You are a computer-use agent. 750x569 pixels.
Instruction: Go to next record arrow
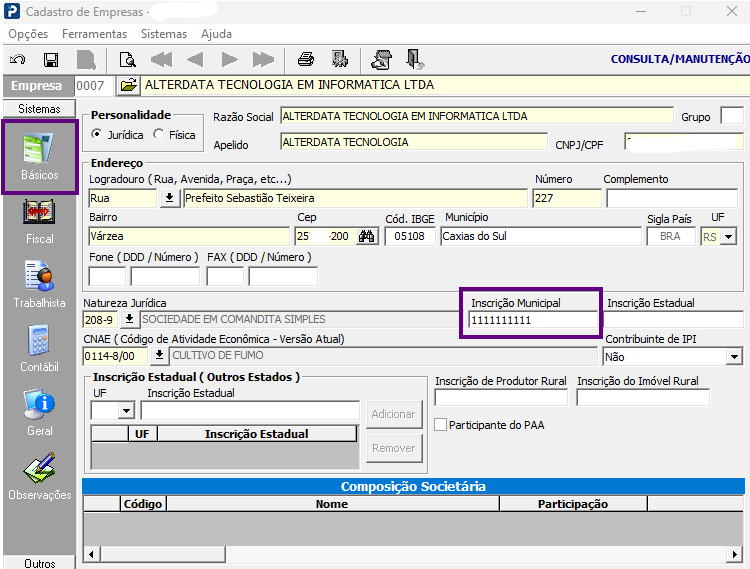click(230, 60)
